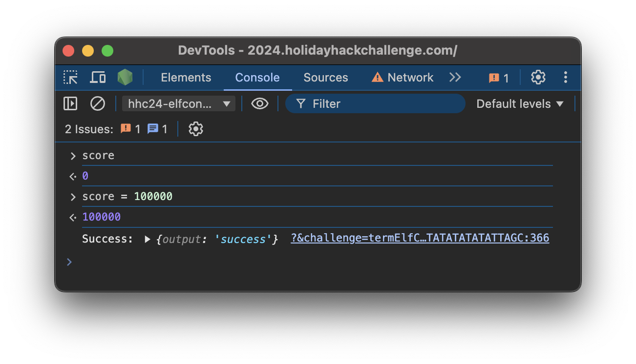Open the three-dot customize DevTools menu
This screenshot has height=364, width=636.
click(x=566, y=78)
